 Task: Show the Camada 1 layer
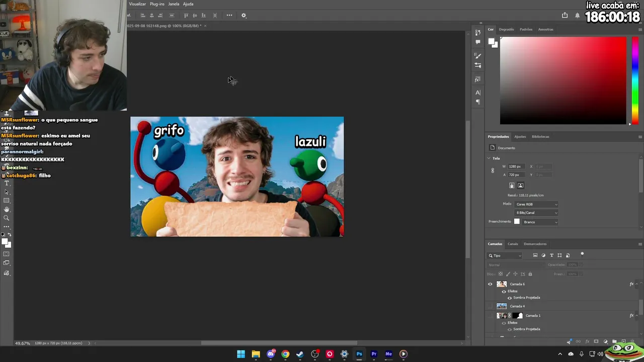(x=491, y=316)
